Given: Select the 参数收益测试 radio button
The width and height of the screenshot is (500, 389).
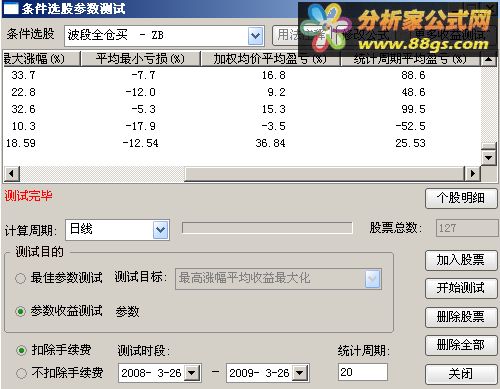Looking at the screenshot, I should [x=20, y=311].
